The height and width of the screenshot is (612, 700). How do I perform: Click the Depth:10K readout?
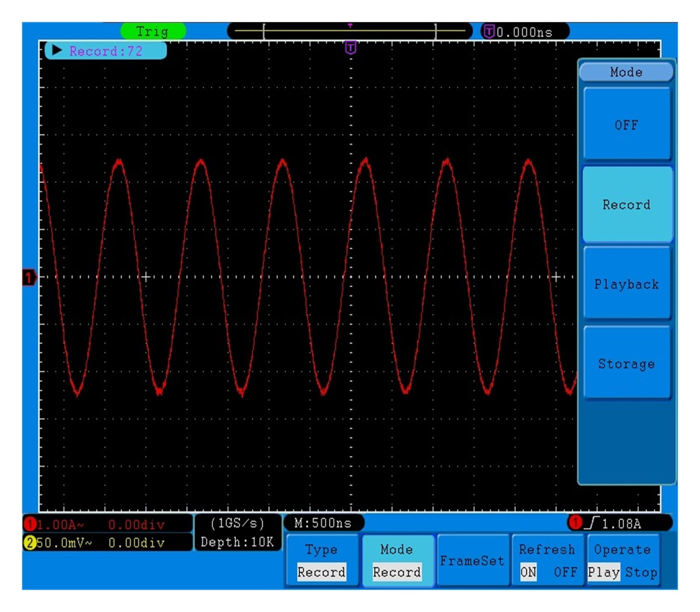click(237, 542)
